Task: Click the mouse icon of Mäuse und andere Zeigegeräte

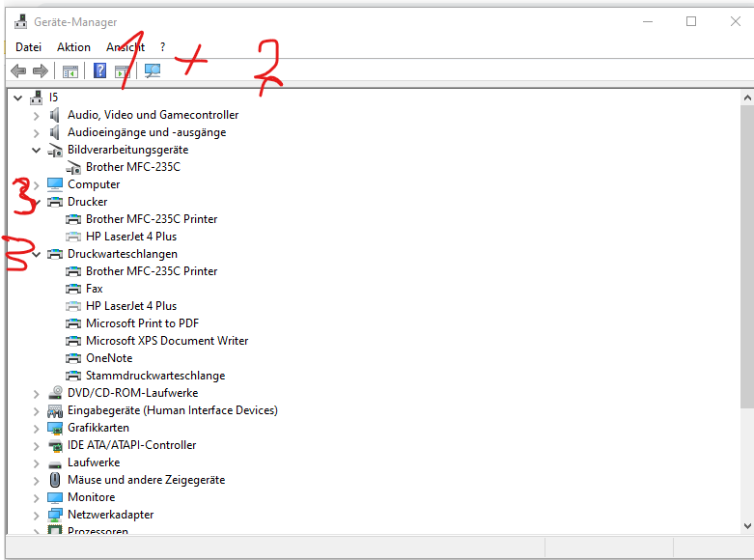Action: (55, 480)
